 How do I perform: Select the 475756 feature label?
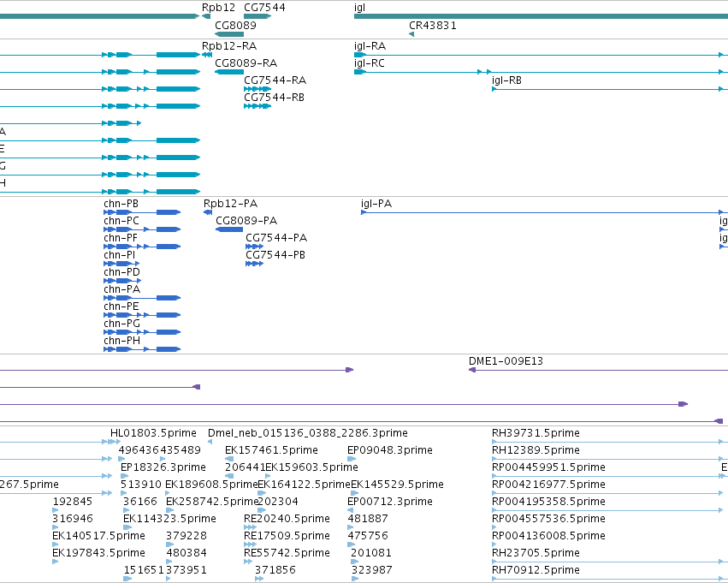[x=368, y=536]
